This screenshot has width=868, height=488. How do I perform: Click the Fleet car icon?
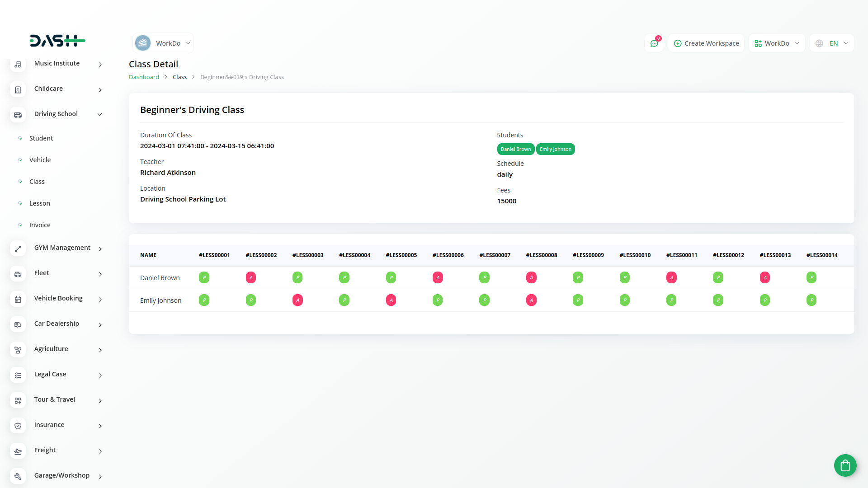[18, 274]
